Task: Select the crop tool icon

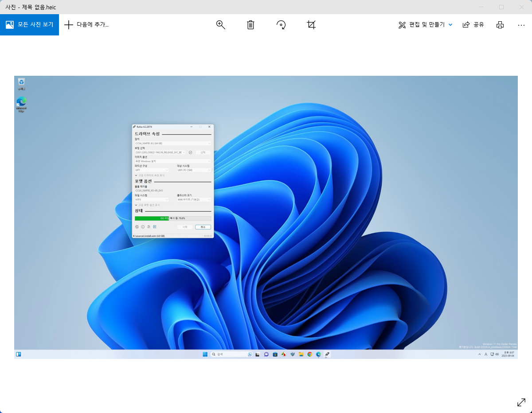Action: [x=311, y=25]
